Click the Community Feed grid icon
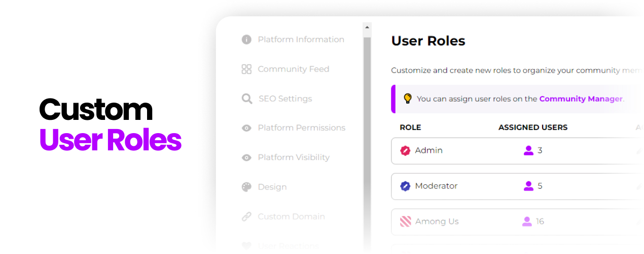Screen dimensions: 644x254 coord(246,69)
